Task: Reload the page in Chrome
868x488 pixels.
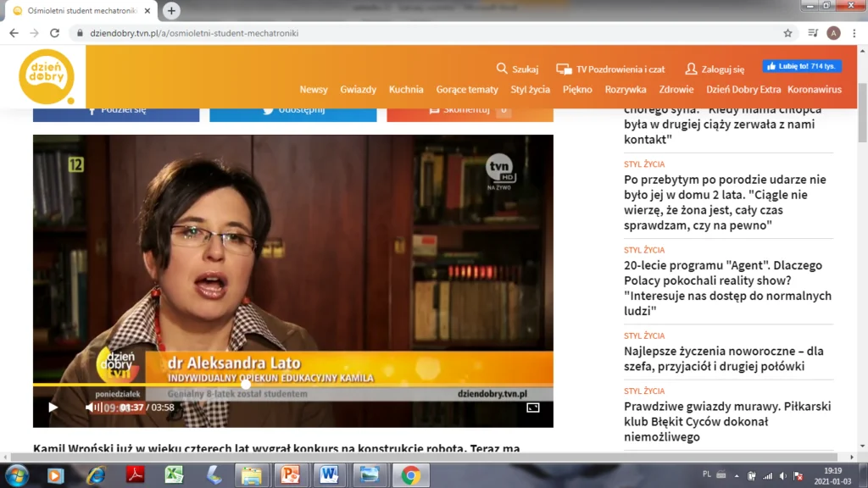Action: (54, 33)
